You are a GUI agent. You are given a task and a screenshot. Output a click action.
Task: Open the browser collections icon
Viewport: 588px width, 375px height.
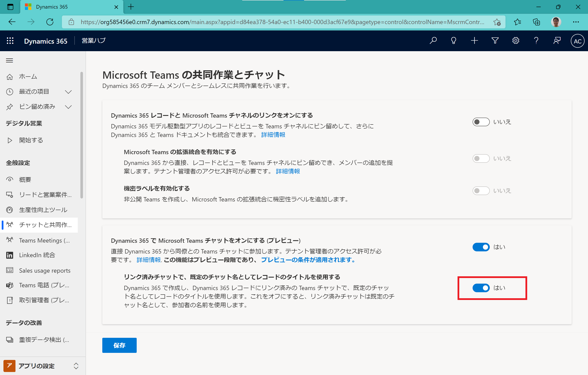pos(536,22)
